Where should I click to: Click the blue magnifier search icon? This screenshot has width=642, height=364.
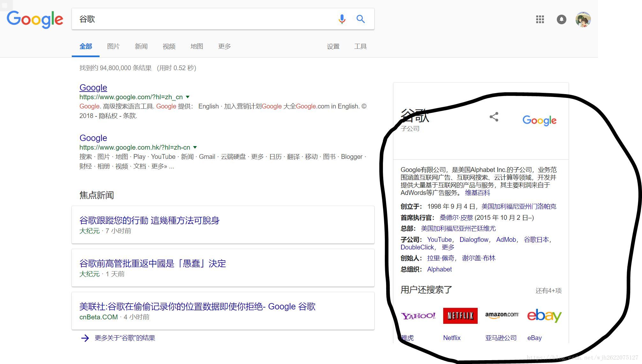[x=361, y=19]
